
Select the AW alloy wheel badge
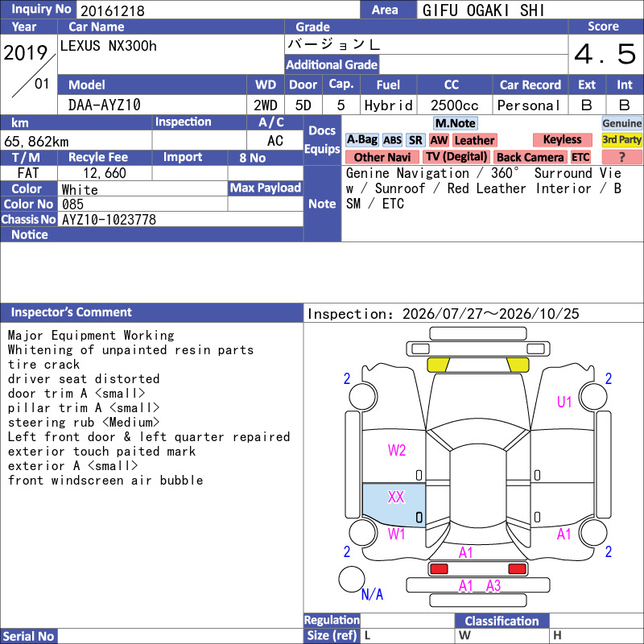pyautogui.click(x=439, y=140)
